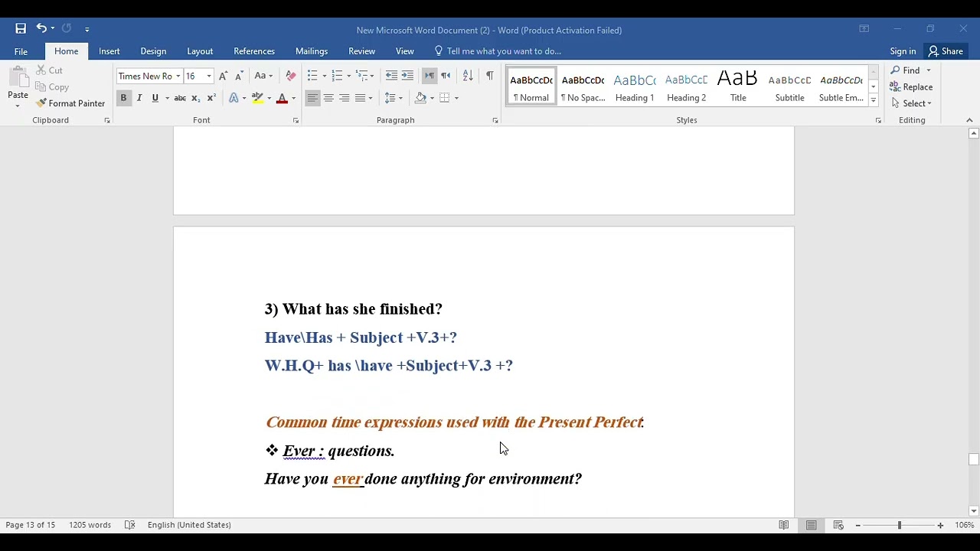Image resolution: width=980 pixels, height=551 pixels.
Task: Toggle Underline formatting
Action: (155, 98)
